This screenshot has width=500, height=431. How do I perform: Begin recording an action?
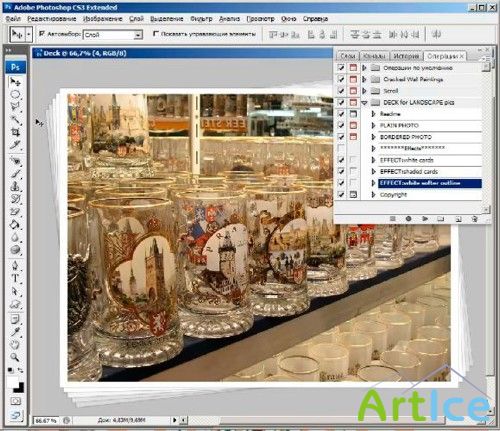coord(408,219)
